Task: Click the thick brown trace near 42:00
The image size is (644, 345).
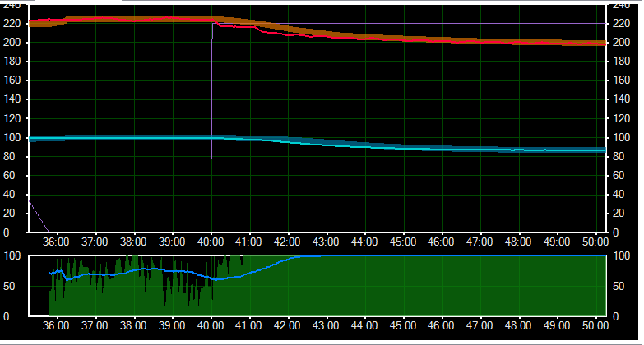Action: 288,29
